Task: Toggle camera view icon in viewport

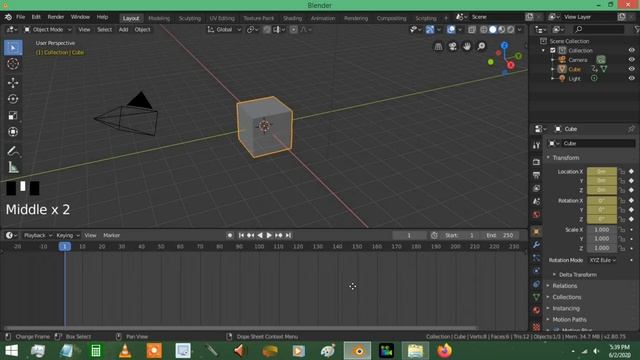Action: [x=452, y=46]
